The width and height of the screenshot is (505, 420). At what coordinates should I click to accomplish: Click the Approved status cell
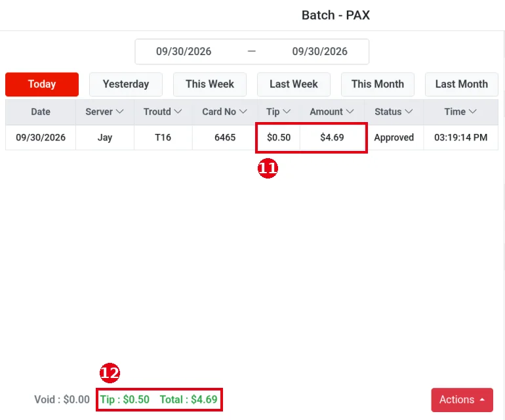click(x=394, y=138)
